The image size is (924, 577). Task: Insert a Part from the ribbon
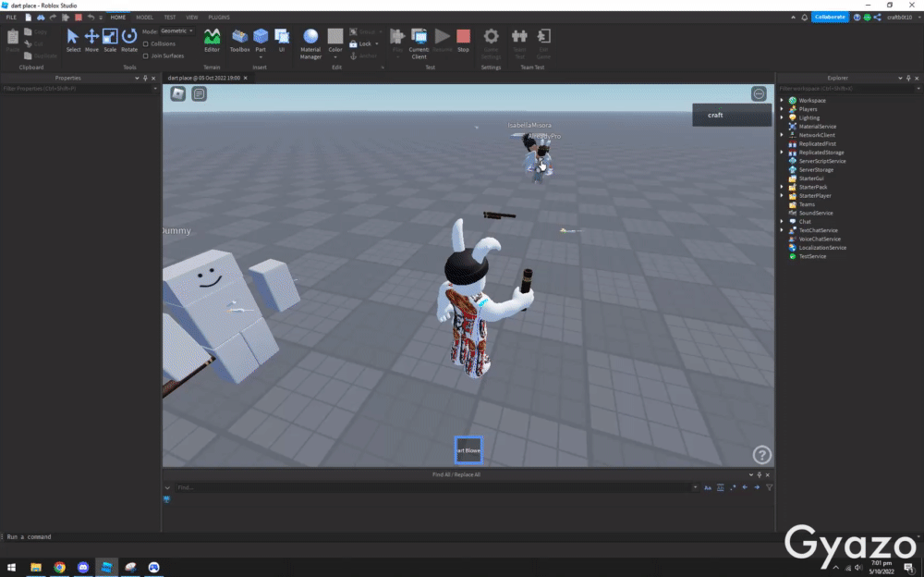[x=261, y=42]
